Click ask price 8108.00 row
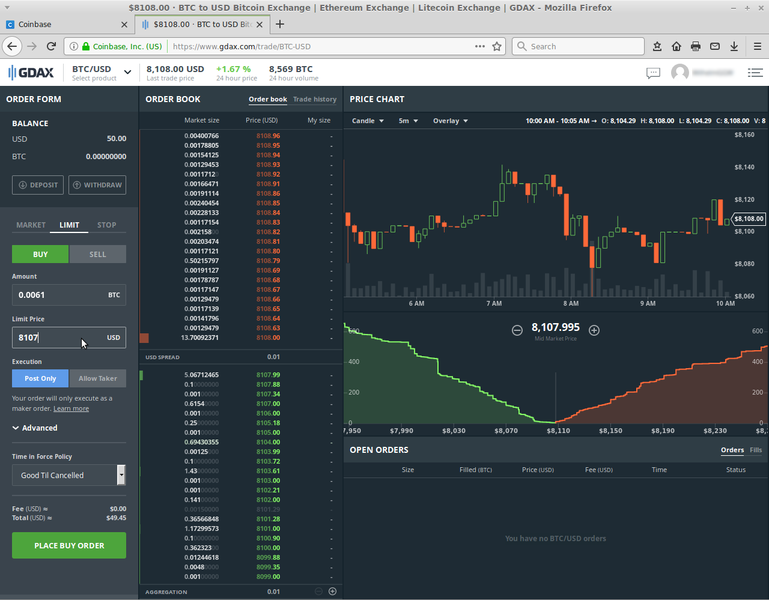 tap(240, 338)
